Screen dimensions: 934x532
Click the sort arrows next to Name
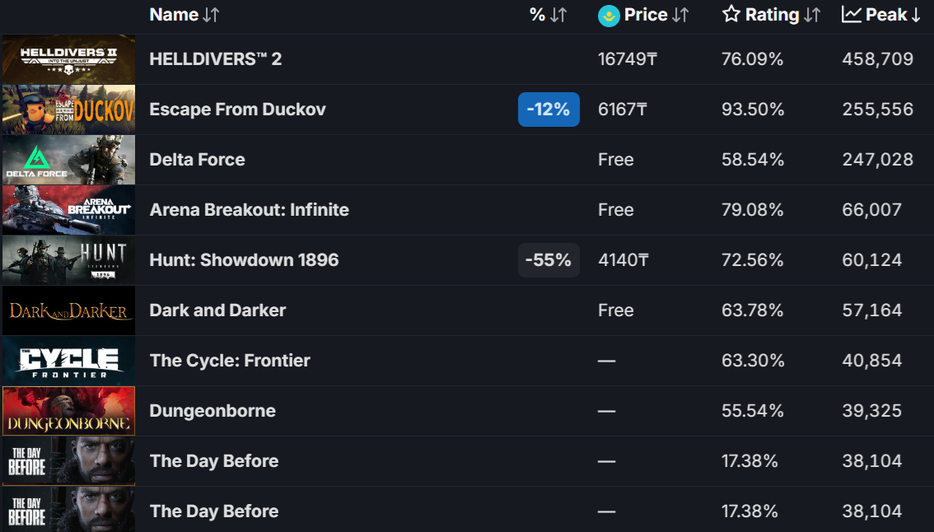click(210, 15)
